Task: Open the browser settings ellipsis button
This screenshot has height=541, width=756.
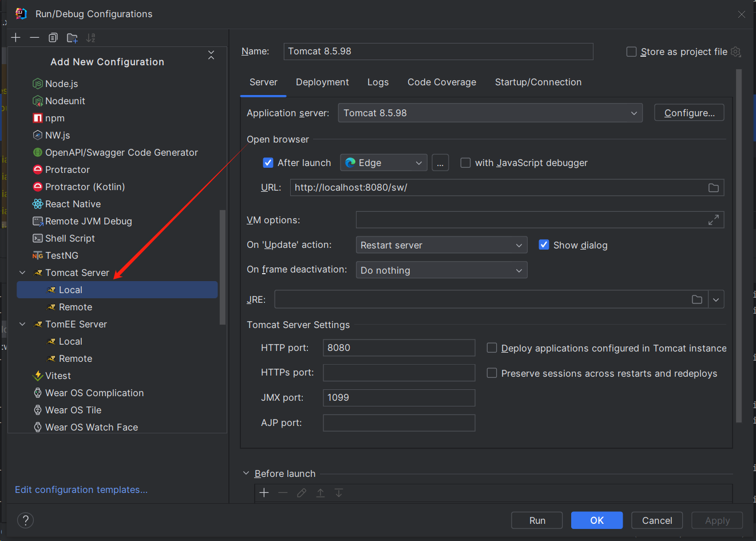Action: coord(440,163)
